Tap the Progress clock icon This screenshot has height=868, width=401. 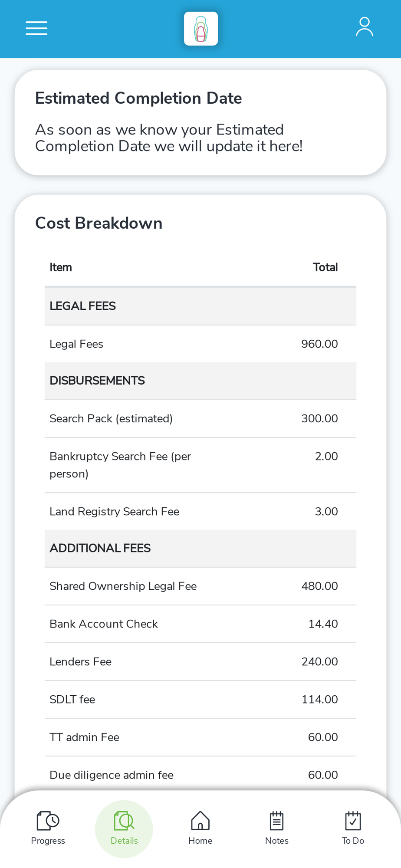(48, 821)
